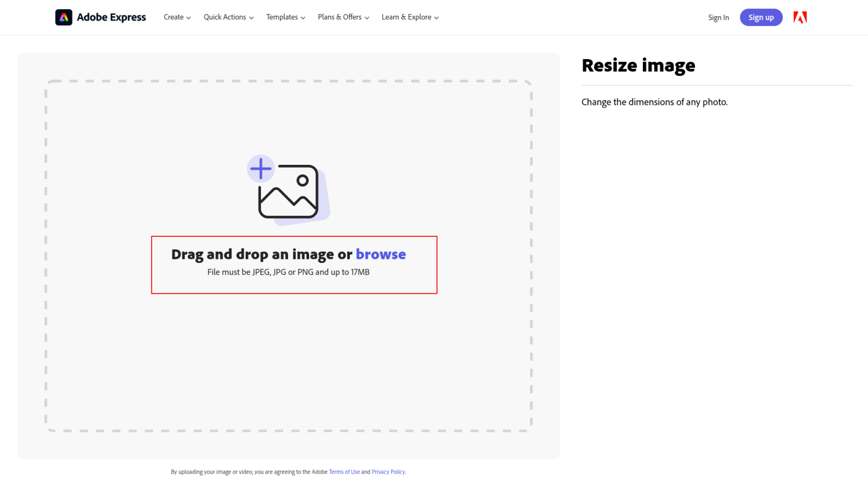
Task: Click the red Adobe logo icon
Action: point(800,17)
